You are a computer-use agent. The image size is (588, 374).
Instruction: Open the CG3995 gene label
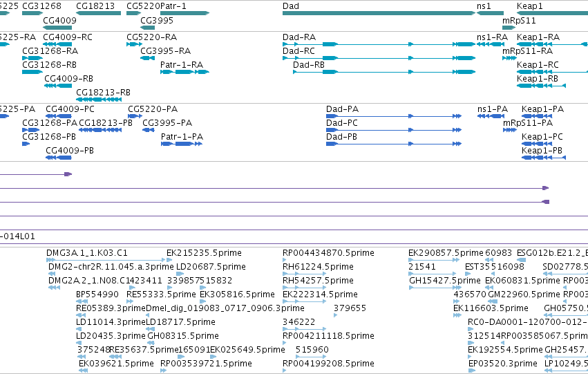pos(157,21)
